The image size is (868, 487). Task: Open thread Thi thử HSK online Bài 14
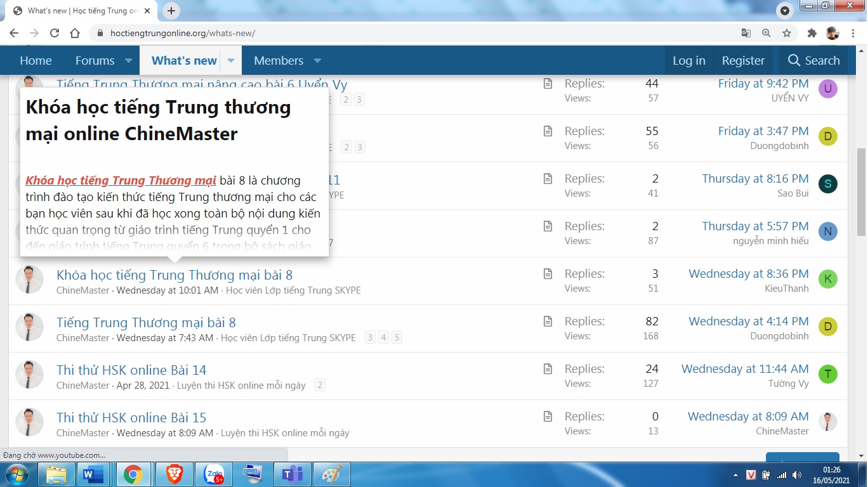pyautogui.click(x=131, y=370)
